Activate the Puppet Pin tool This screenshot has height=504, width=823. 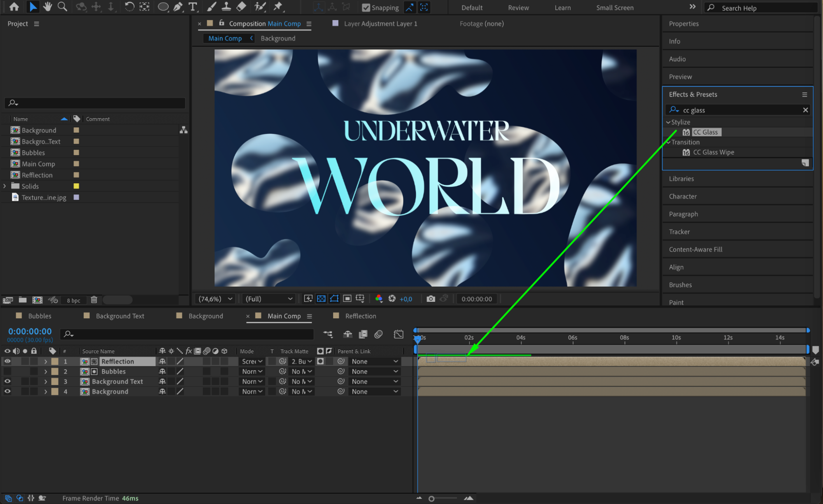(278, 7)
